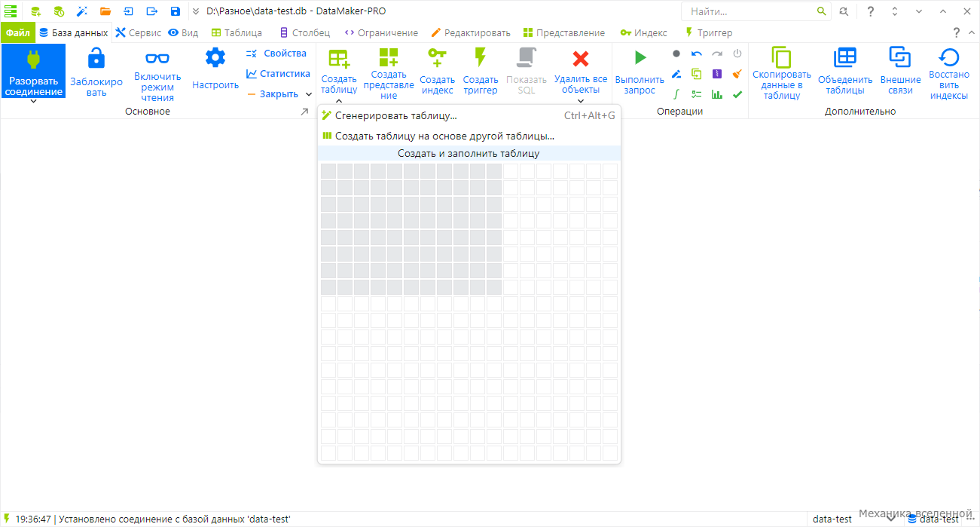Click the blue save floppy disk icon

pyautogui.click(x=176, y=11)
